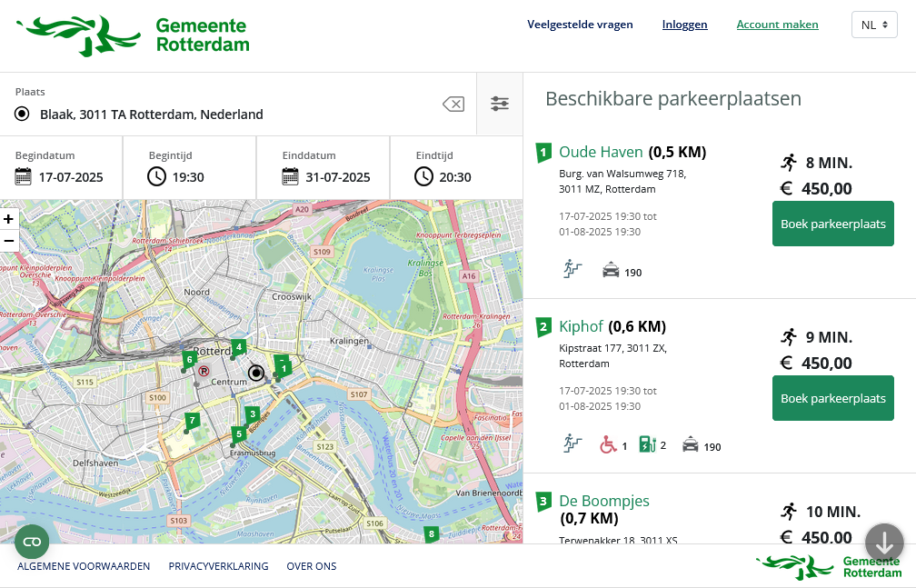Viewport: 916px width, 588px height.
Task: Clear the Plaats field using the backspace icon
Action: pyautogui.click(x=453, y=105)
